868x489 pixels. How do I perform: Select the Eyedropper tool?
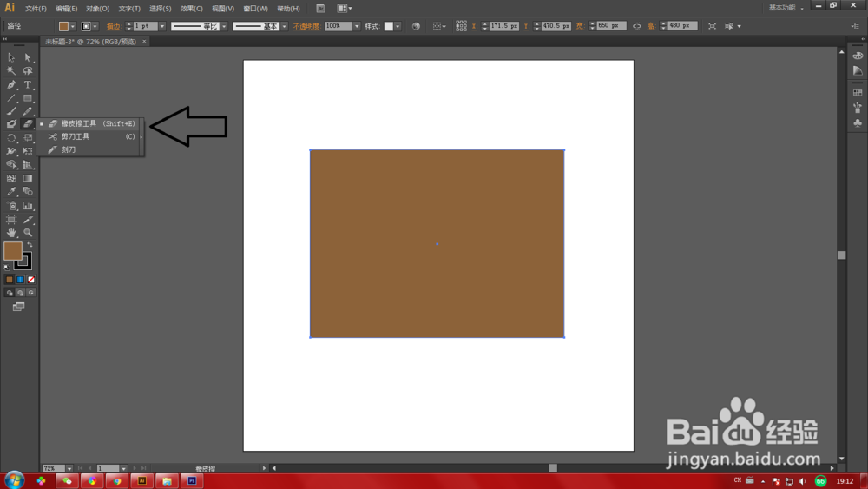point(11,192)
